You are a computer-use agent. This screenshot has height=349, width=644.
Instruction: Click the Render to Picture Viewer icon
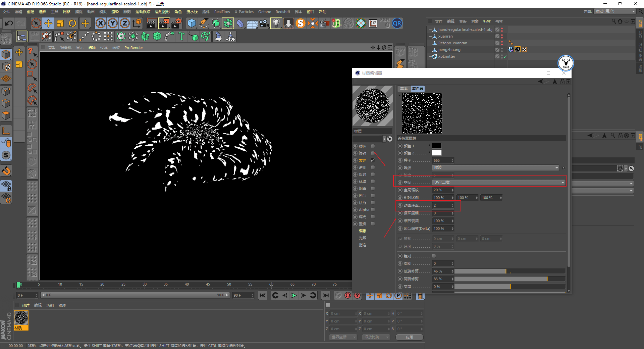[164, 23]
